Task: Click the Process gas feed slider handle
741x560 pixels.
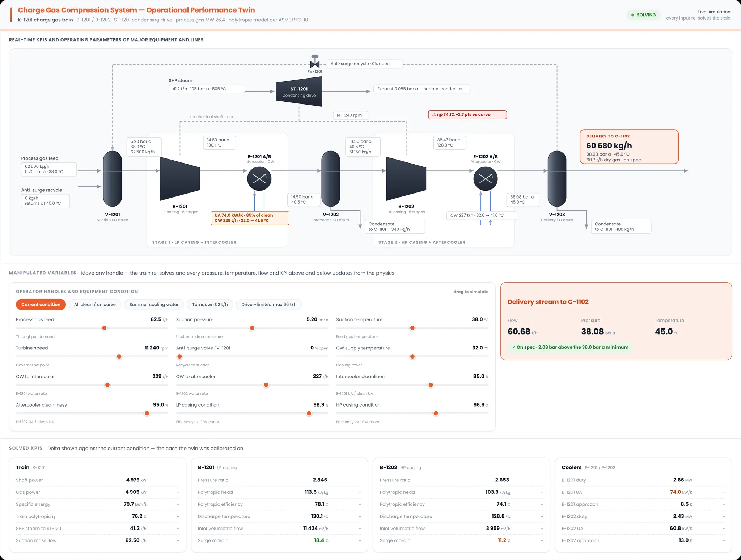Action: pyautogui.click(x=104, y=328)
